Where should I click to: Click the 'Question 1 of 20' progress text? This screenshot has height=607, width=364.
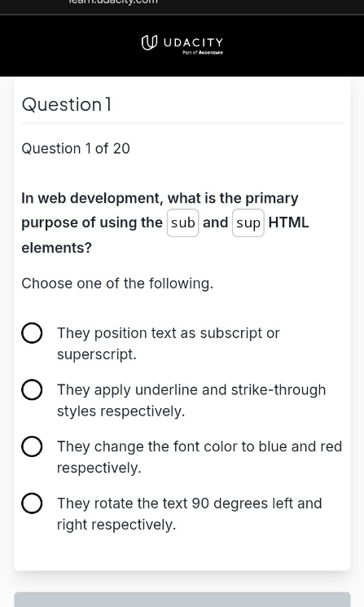pos(76,148)
